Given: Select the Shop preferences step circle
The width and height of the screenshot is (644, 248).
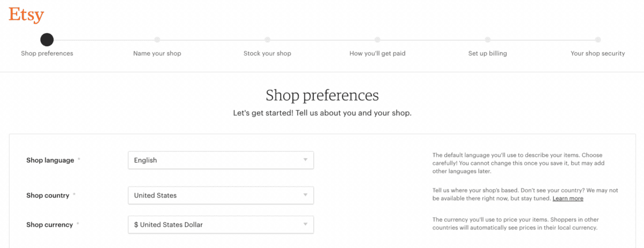Looking at the screenshot, I should pyautogui.click(x=47, y=40).
